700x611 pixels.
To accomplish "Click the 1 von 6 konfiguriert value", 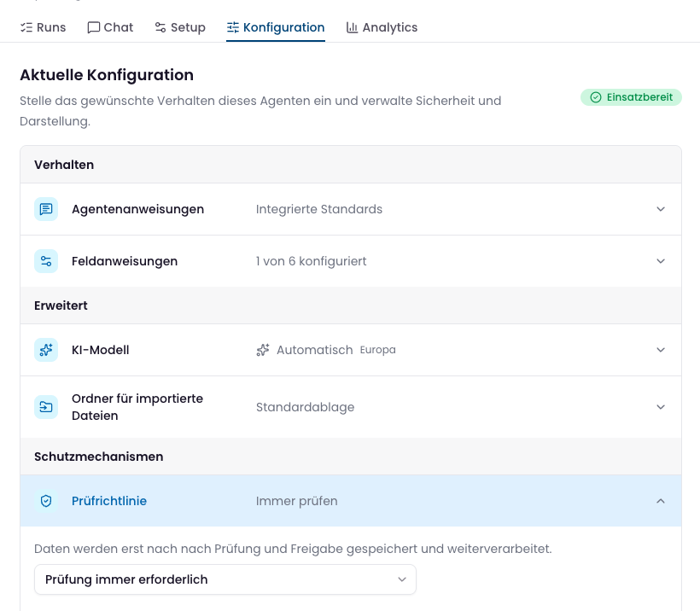I will pos(312,261).
